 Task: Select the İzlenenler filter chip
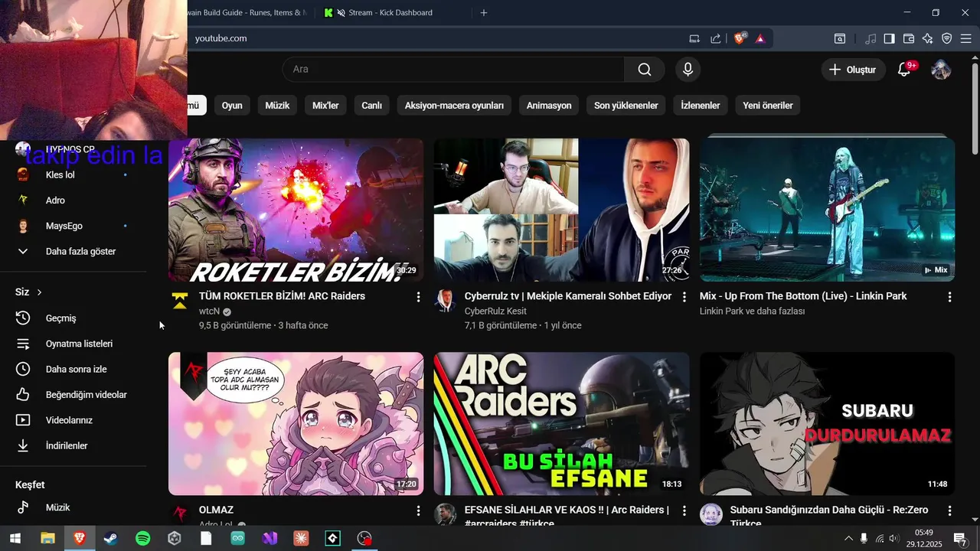[x=701, y=106]
